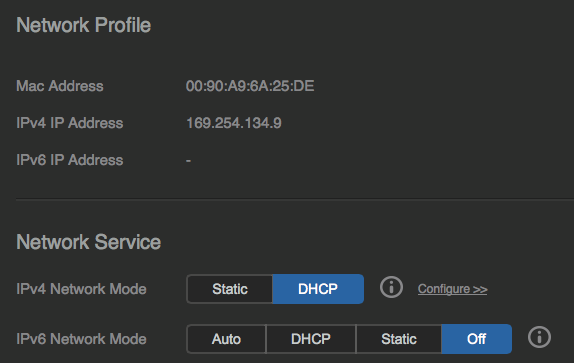
Task: Open the Configure >> link
Action: (x=452, y=289)
